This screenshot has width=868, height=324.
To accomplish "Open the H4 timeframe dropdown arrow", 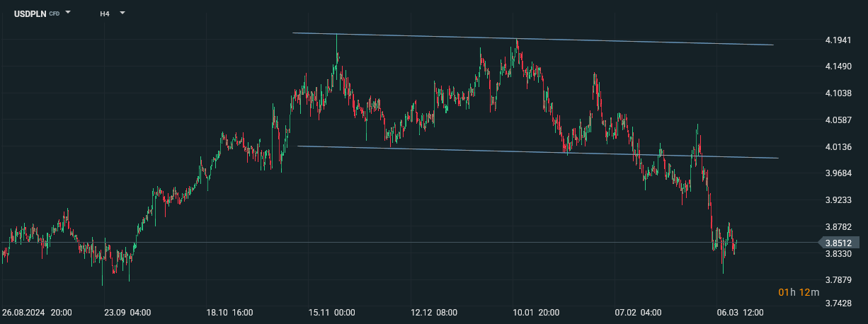I will coord(122,13).
